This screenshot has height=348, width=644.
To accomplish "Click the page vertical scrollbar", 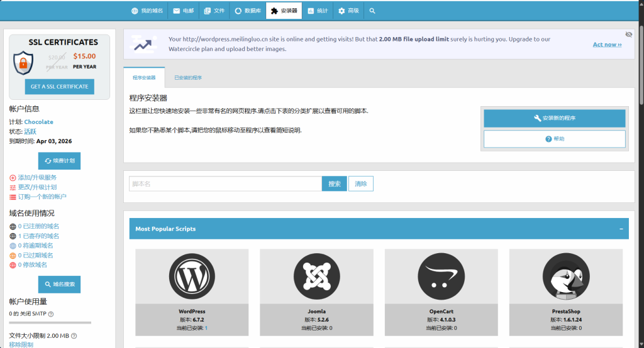I will coord(640,63).
